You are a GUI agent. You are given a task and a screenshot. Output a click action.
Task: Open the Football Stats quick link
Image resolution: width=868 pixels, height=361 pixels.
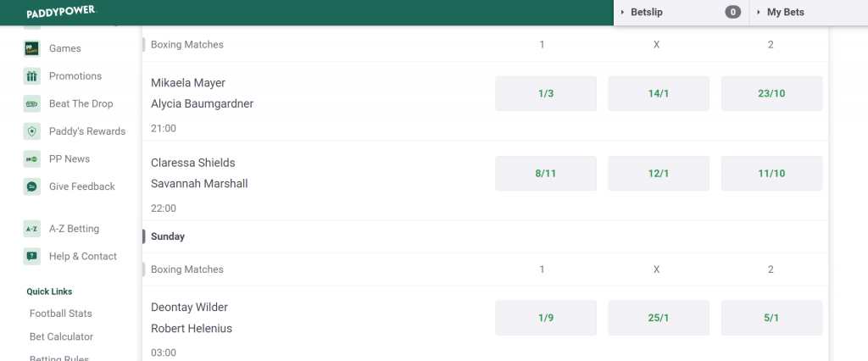pyautogui.click(x=61, y=314)
